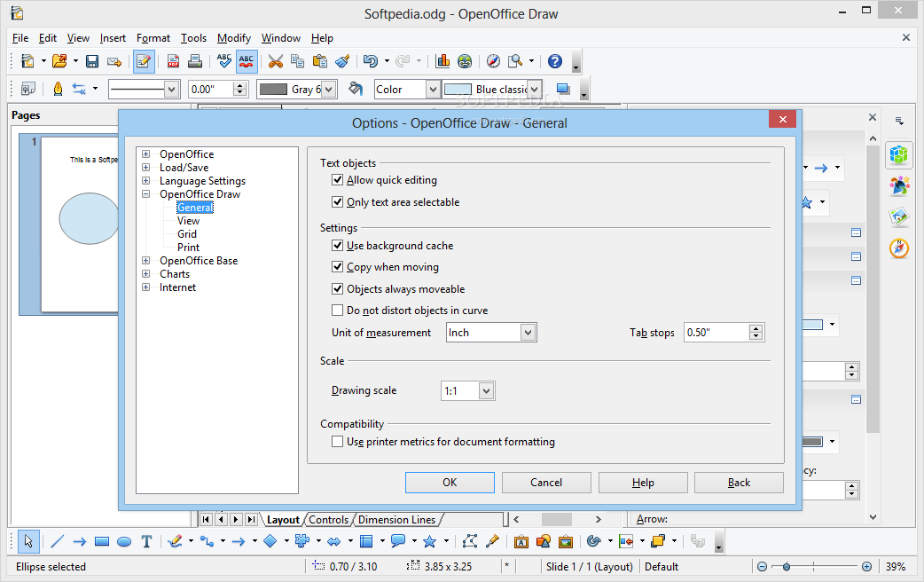This screenshot has width=924, height=582.
Task: Click the zoom in plus button
Action: pos(866,567)
